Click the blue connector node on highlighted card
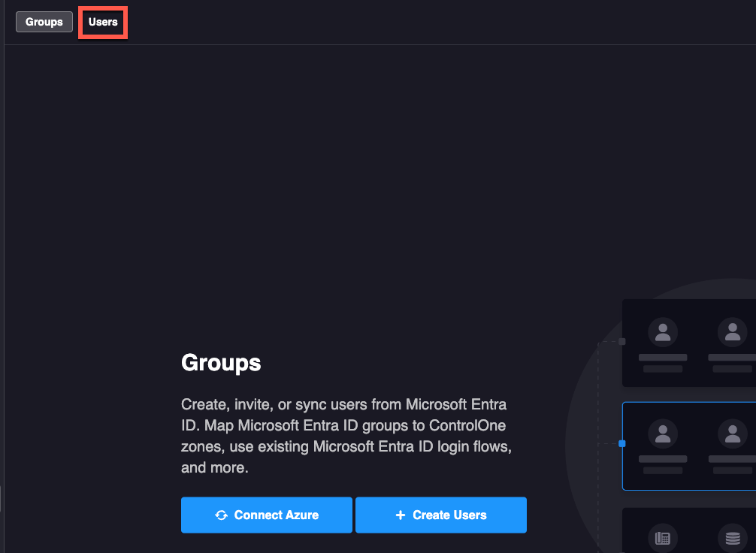 621,444
